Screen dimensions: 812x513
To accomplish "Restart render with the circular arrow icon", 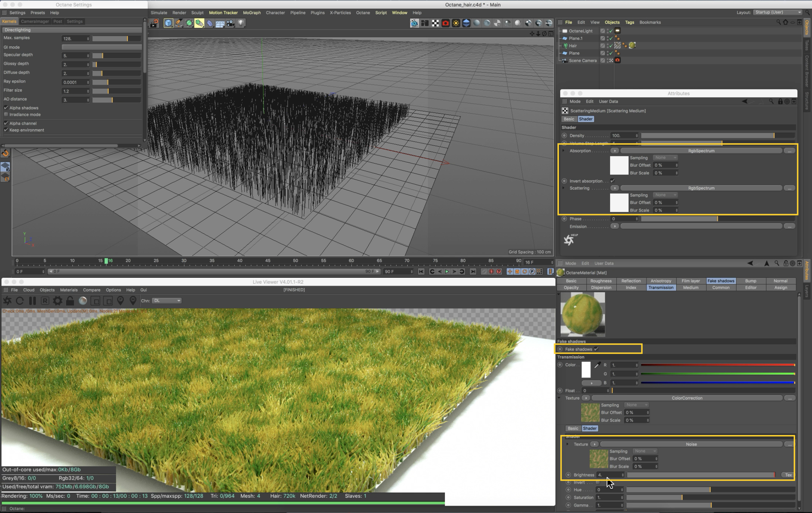I will 20,301.
